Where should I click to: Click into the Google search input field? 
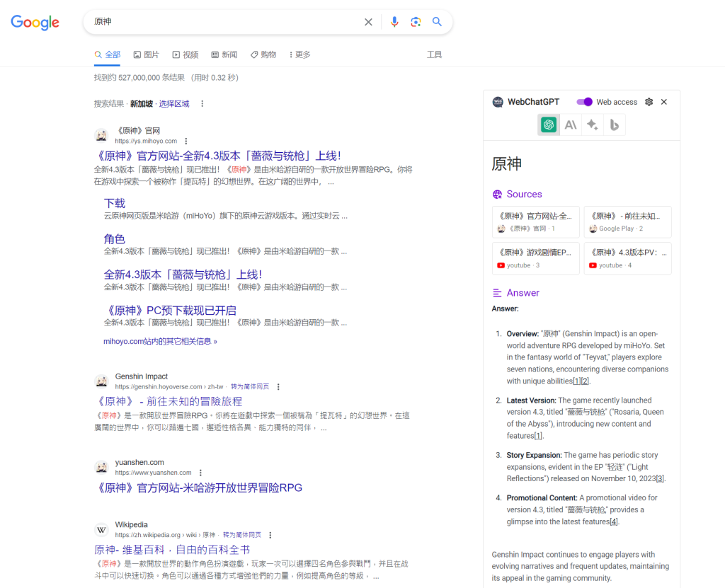pyautogui.click(x=227, y=22)
